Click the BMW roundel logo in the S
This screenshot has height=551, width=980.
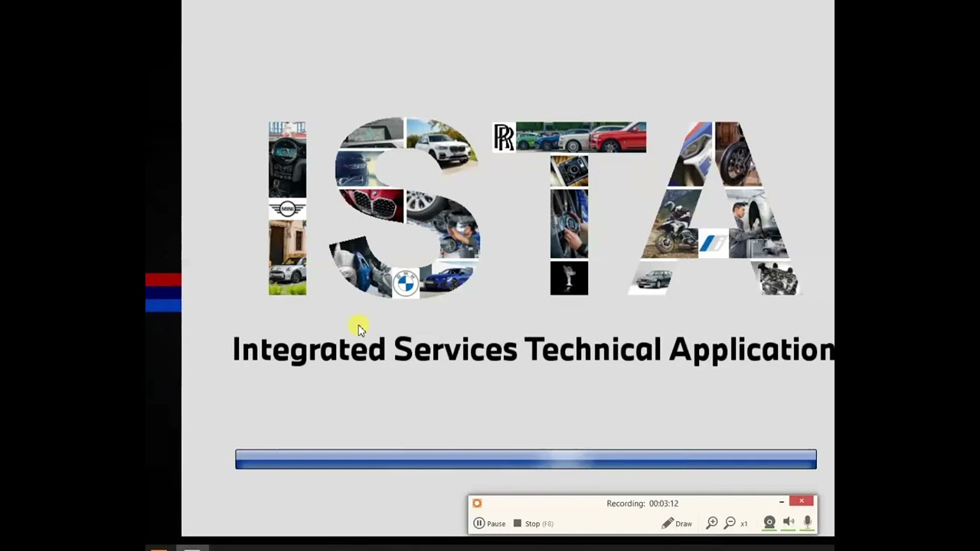coord(406,283)
